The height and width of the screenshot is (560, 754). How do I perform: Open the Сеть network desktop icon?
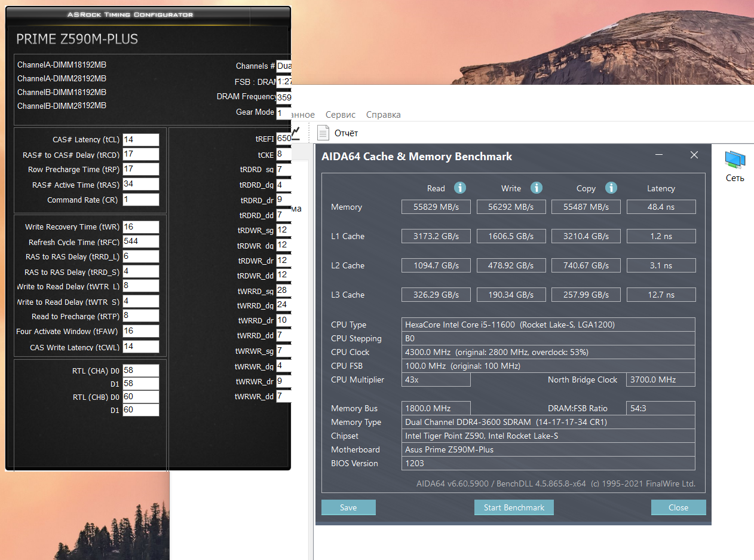(x=735, y=166)
